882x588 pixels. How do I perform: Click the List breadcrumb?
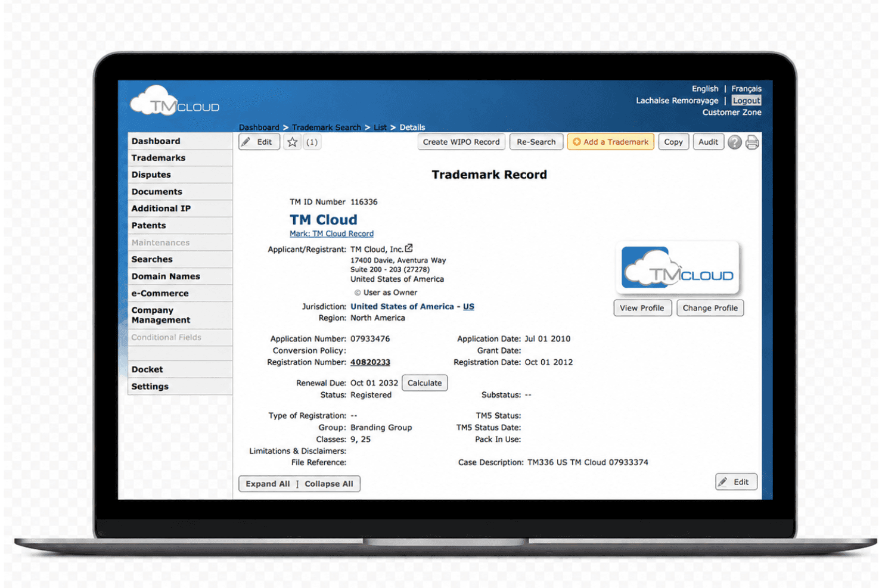pyautogui.click(x=380, y=127)
